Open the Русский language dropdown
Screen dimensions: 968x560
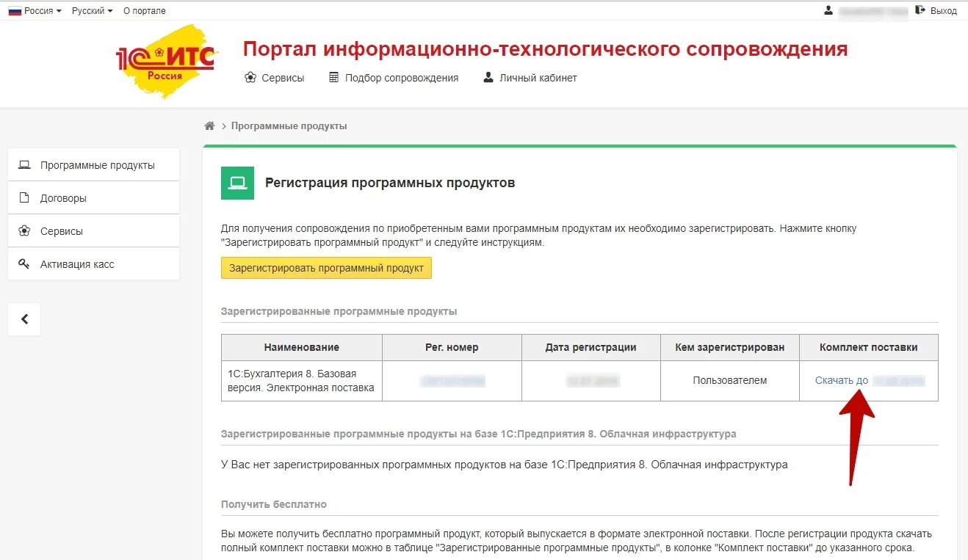pos(92,11)
